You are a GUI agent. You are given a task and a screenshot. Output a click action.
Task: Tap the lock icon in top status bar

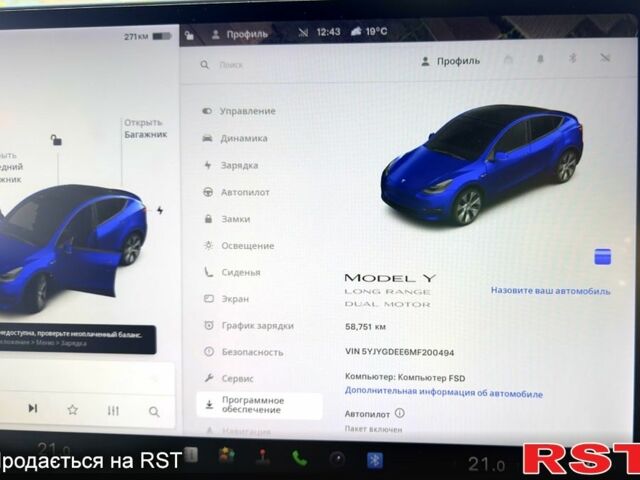pyautogui.click(x=189, y=36)
